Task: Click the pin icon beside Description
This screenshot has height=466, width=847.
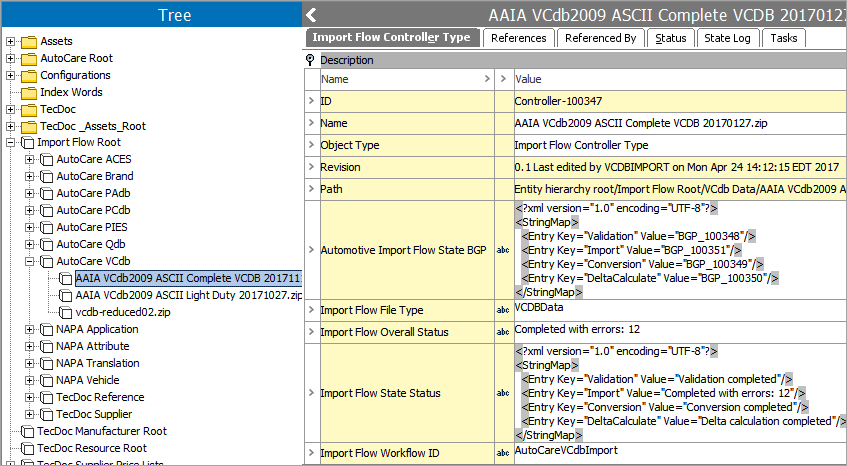Action: 310,60
